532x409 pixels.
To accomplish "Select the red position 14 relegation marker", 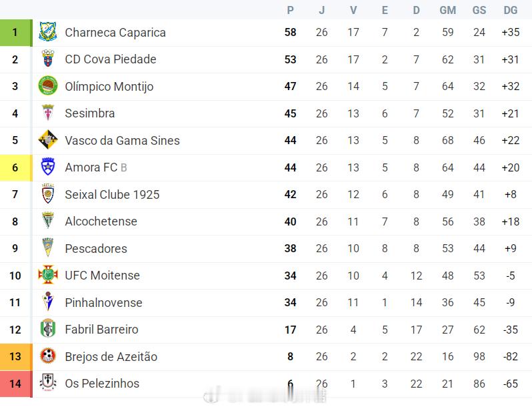I will (x=16, y=384).
